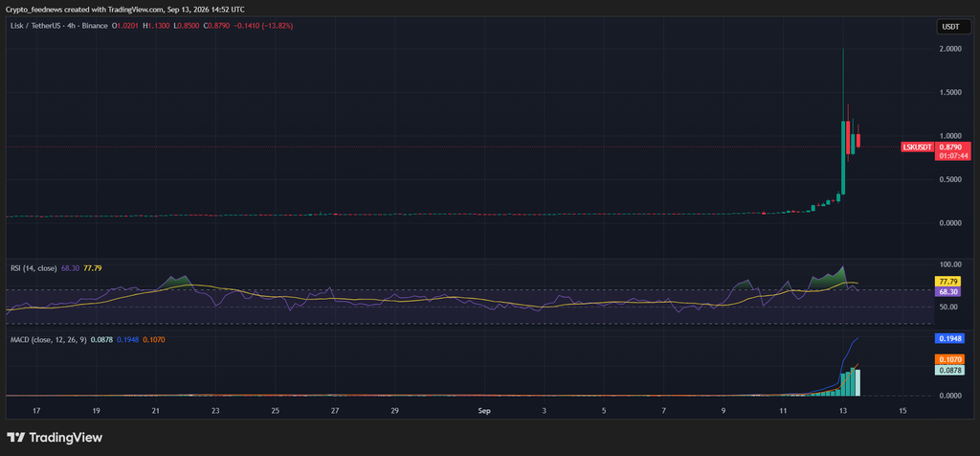The image size is (980, 456).
Task: Click the close value C0.8790 in header
Action: [217, 26]
